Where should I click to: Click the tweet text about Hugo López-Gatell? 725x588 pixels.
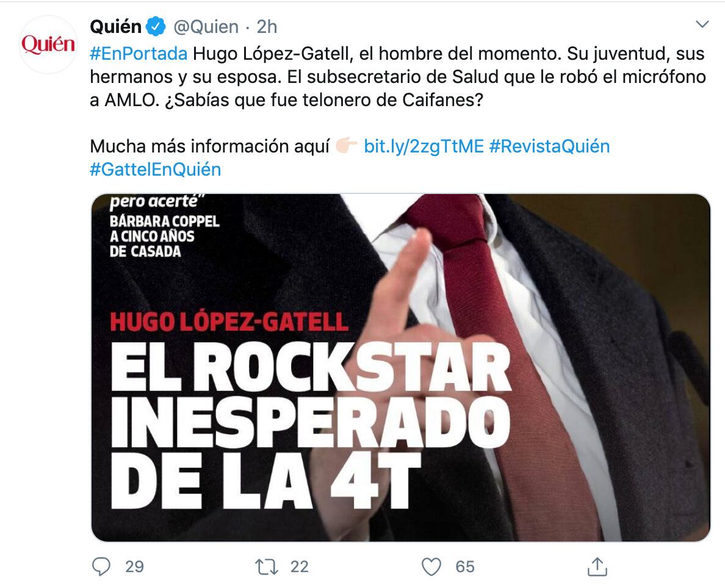point(398,77)
